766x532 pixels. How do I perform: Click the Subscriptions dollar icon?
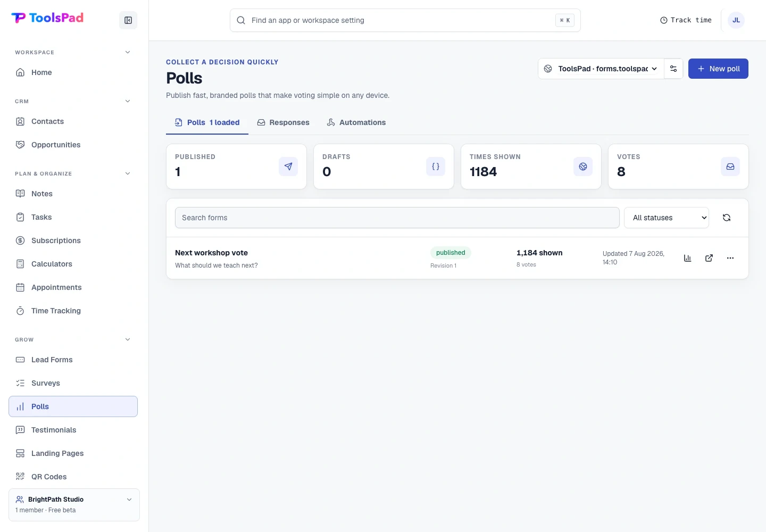pos(20,240)
